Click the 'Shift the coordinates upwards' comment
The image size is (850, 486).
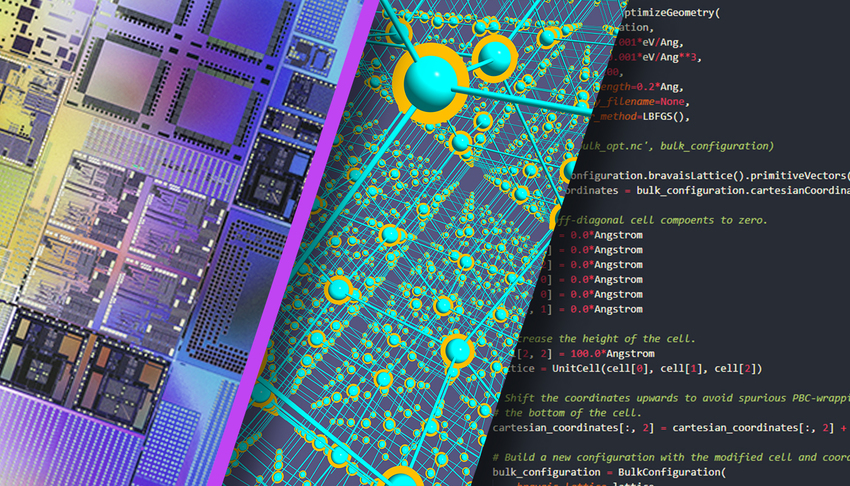pos(680,398)
